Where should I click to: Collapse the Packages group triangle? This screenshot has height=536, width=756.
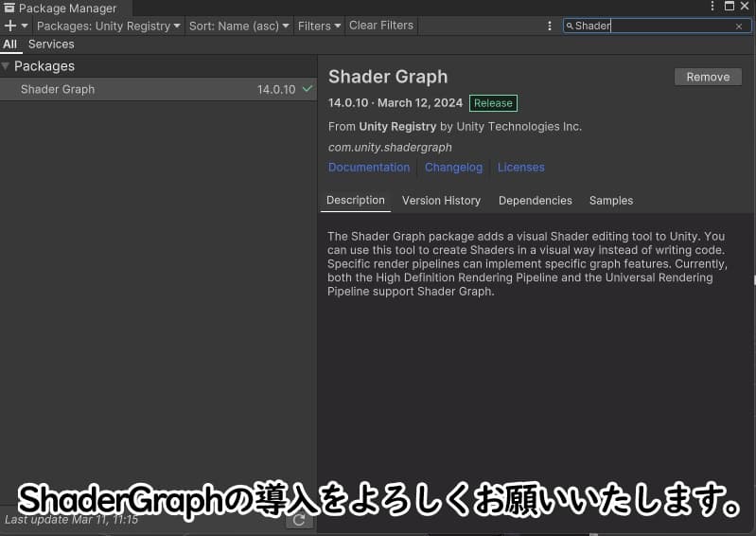click(6, 66)
